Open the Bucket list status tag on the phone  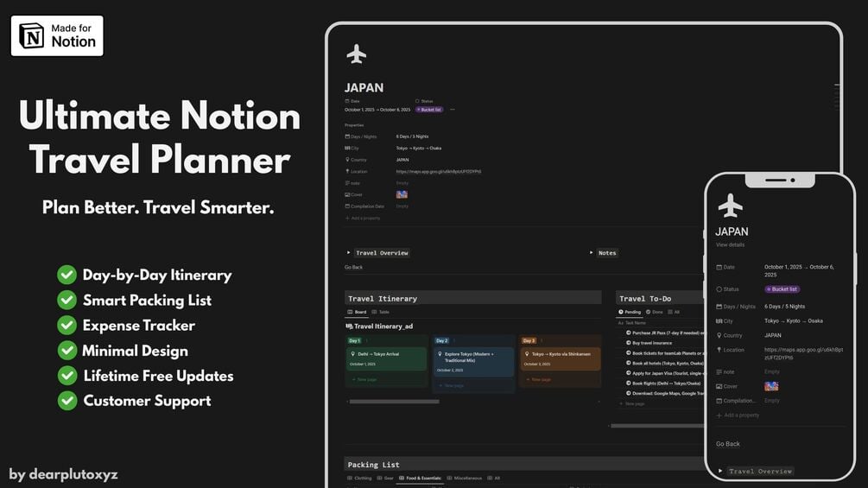782,289
